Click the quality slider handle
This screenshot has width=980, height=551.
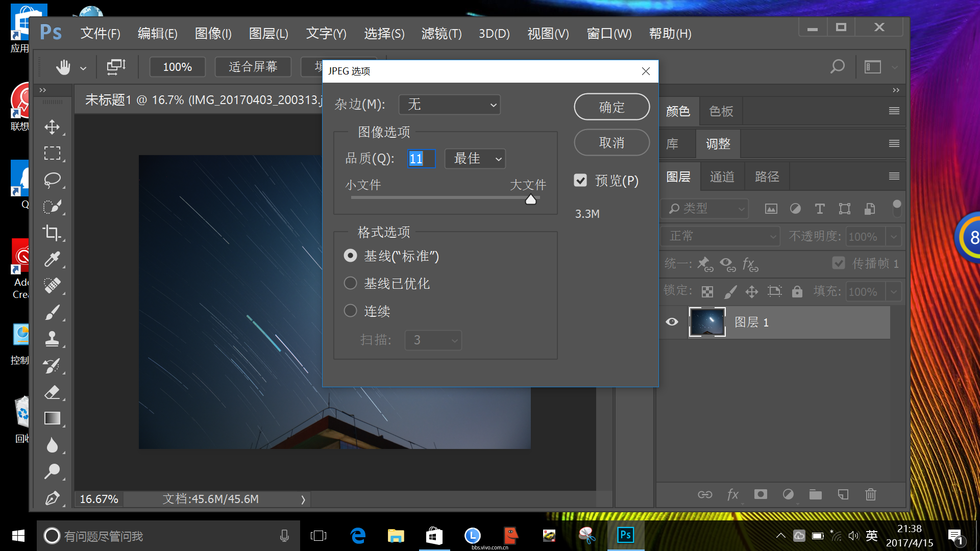point(531,199)
